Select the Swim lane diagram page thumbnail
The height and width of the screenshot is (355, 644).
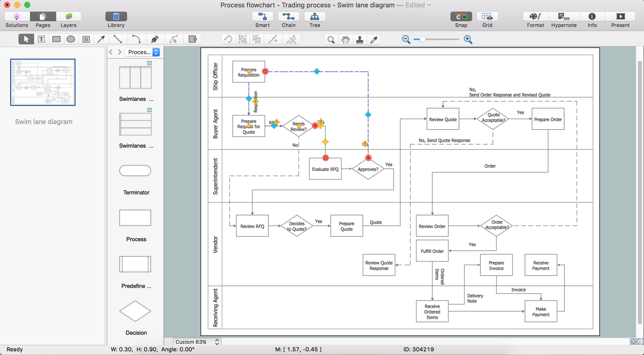coord(43,82)
